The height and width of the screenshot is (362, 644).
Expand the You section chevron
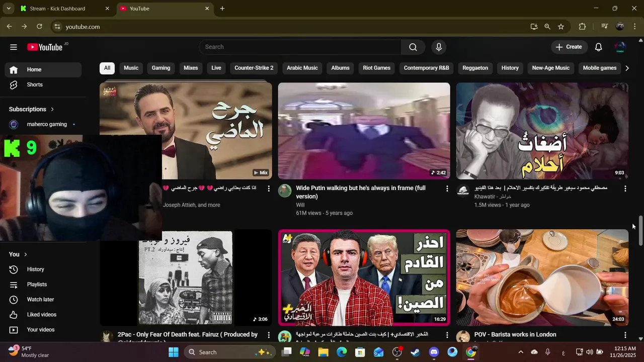26,254
